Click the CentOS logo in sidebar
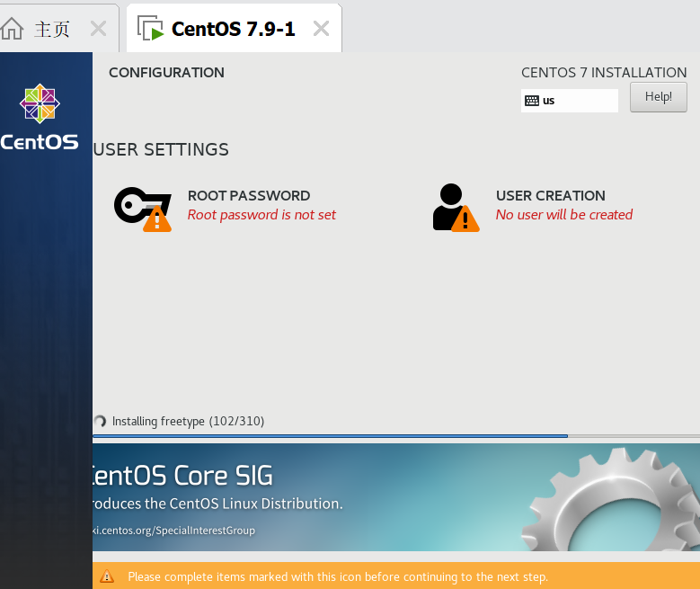 coord(40,117)
